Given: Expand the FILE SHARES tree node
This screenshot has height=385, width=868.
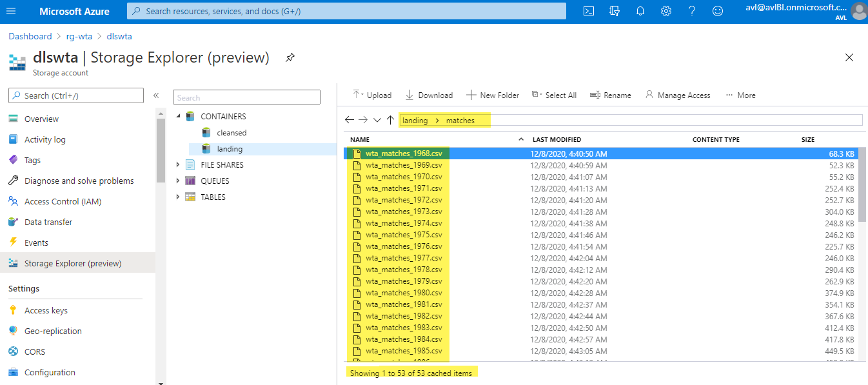Looking at the screenshot, I should click(179, 165).
